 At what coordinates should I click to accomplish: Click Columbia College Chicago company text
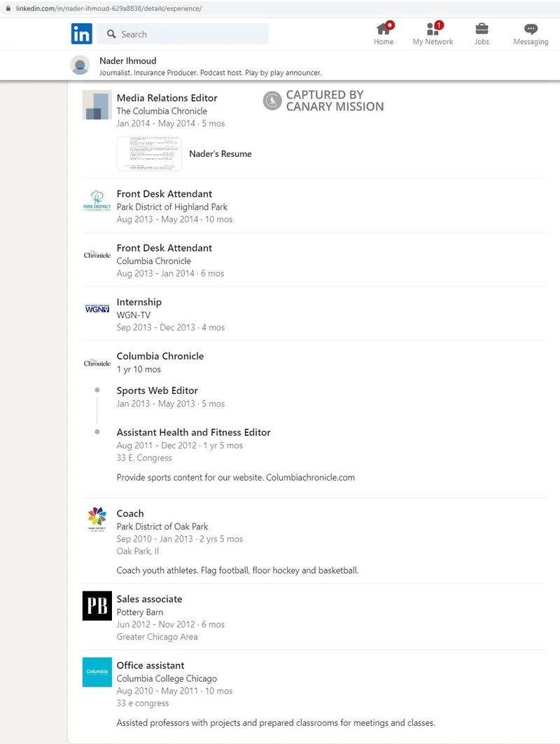click(x=167, y=679)
